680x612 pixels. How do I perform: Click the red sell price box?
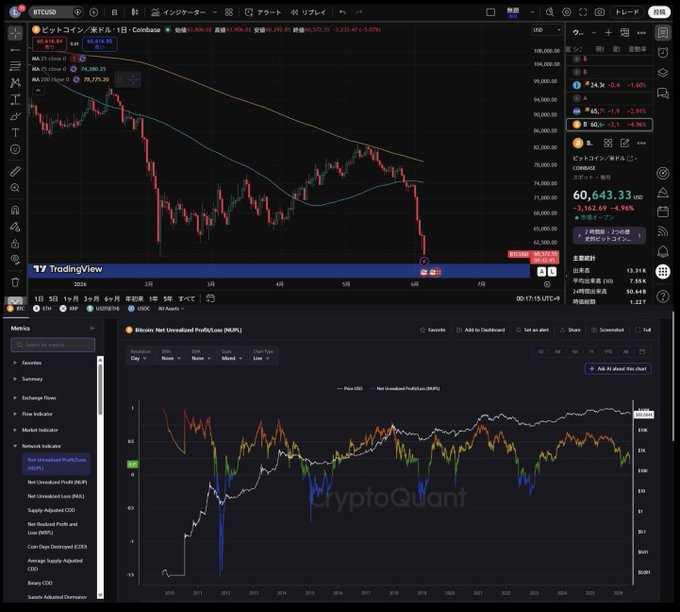click(49, 44)
